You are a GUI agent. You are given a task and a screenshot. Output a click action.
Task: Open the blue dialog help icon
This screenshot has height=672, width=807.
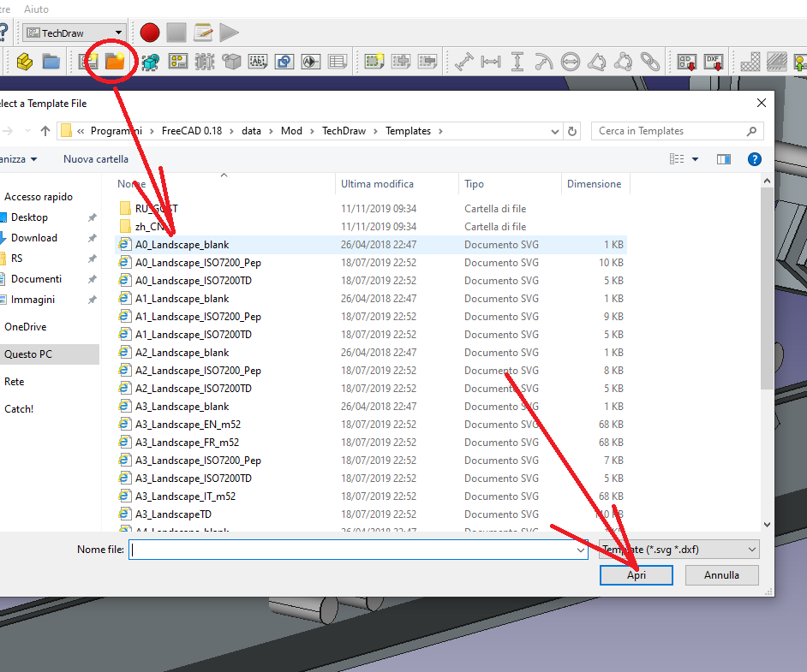[755, 159]
